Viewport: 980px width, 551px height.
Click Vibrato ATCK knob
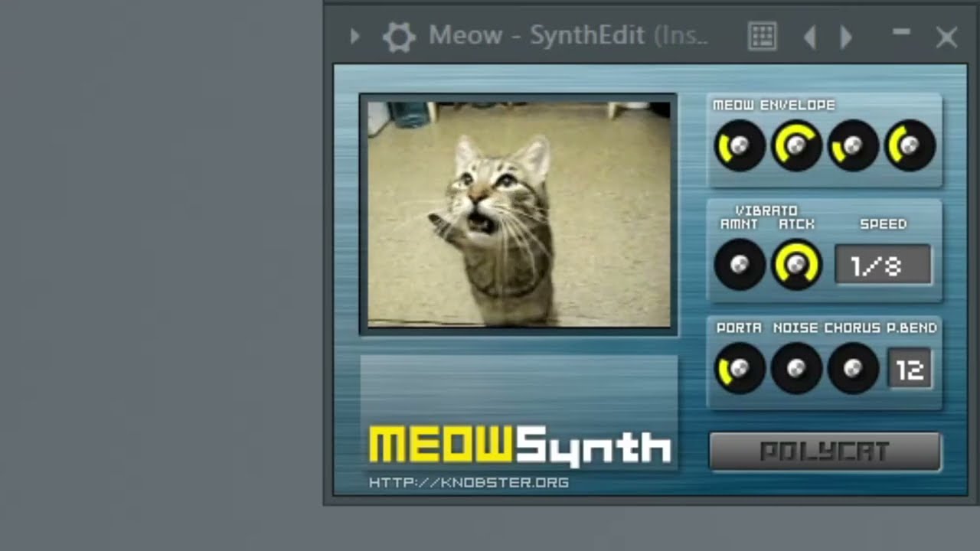(x=796, y=265)
